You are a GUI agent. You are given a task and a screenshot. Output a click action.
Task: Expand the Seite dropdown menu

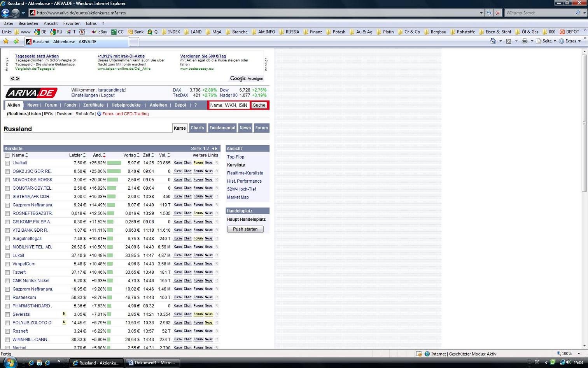547,41
